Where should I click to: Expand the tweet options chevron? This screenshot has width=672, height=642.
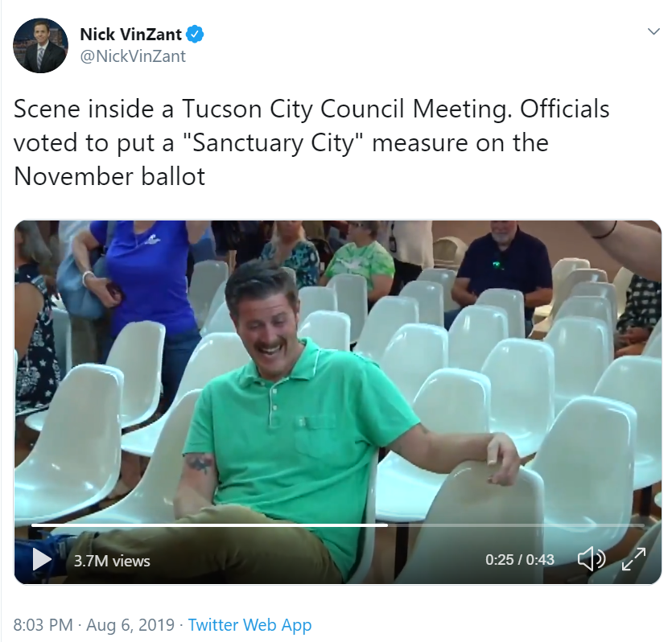653,31
